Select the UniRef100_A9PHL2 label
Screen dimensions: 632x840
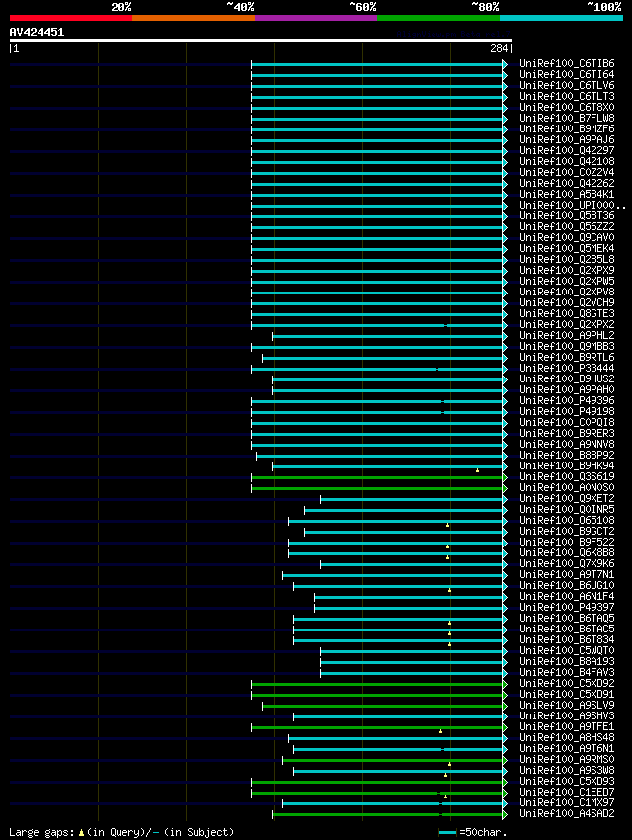(x=567, y=335)
